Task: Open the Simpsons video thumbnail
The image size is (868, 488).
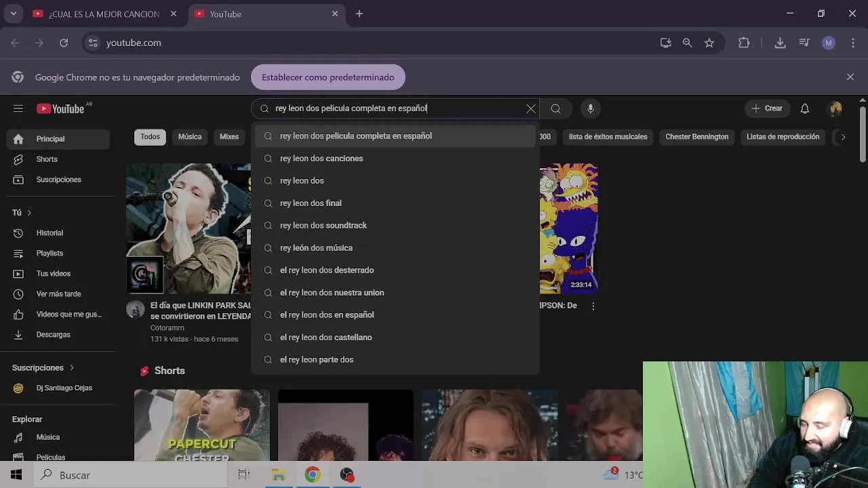Action: [x=568, y=228]
